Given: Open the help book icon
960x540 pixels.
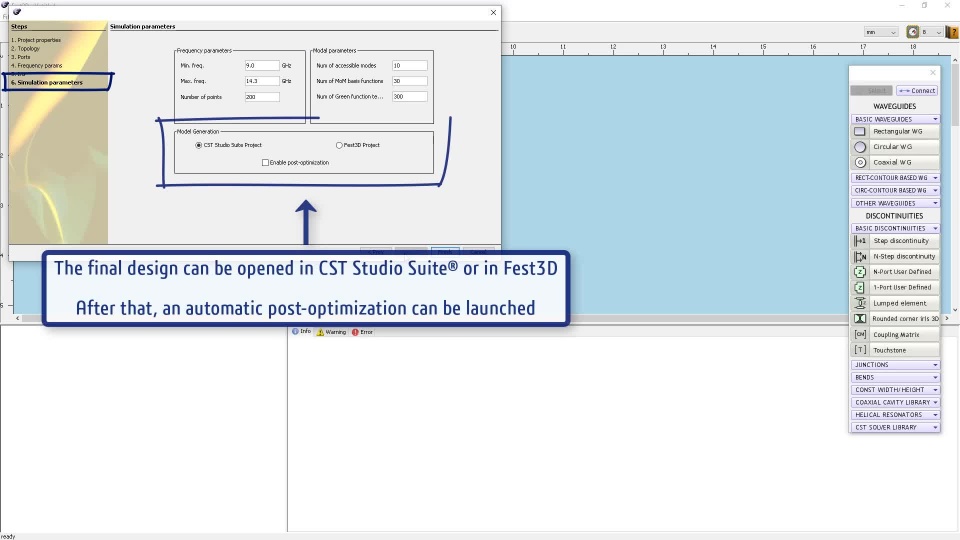Looking at the screenshot, I should pyautogui.click(x=952, y=32).
